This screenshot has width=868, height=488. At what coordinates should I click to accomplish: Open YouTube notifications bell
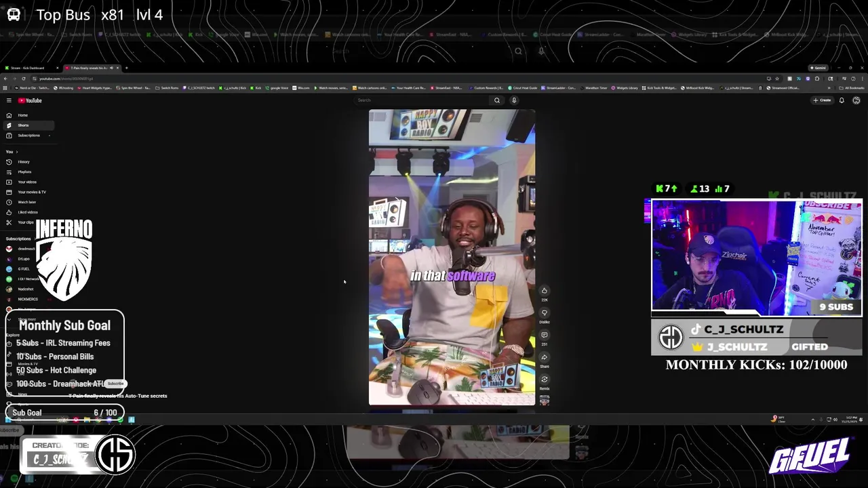click(842, 100)
